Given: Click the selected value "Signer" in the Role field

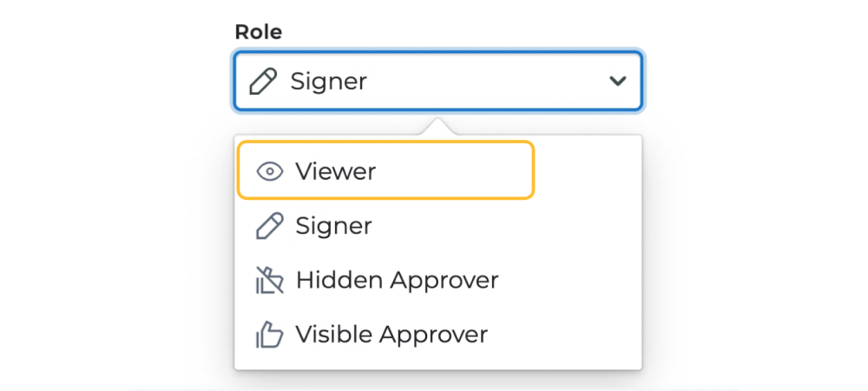Looking at the screenshot, I should [x=328, y=82].
